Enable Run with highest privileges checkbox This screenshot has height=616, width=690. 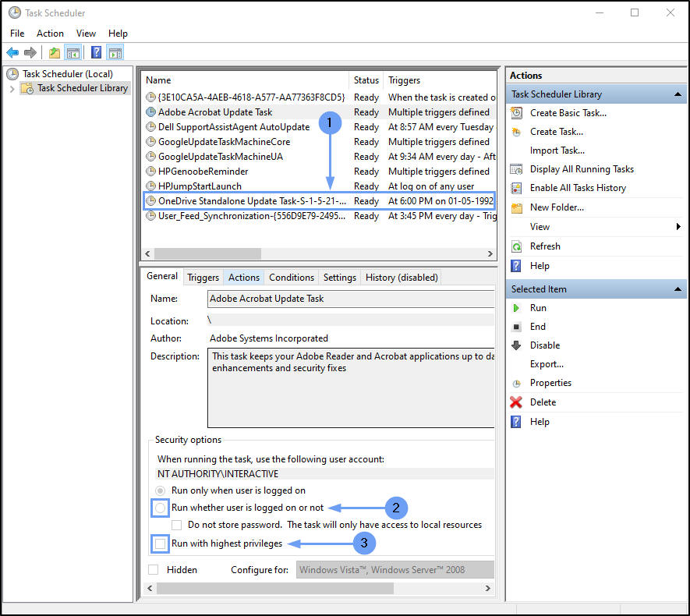pyautogui.click(x=161, y=543)
